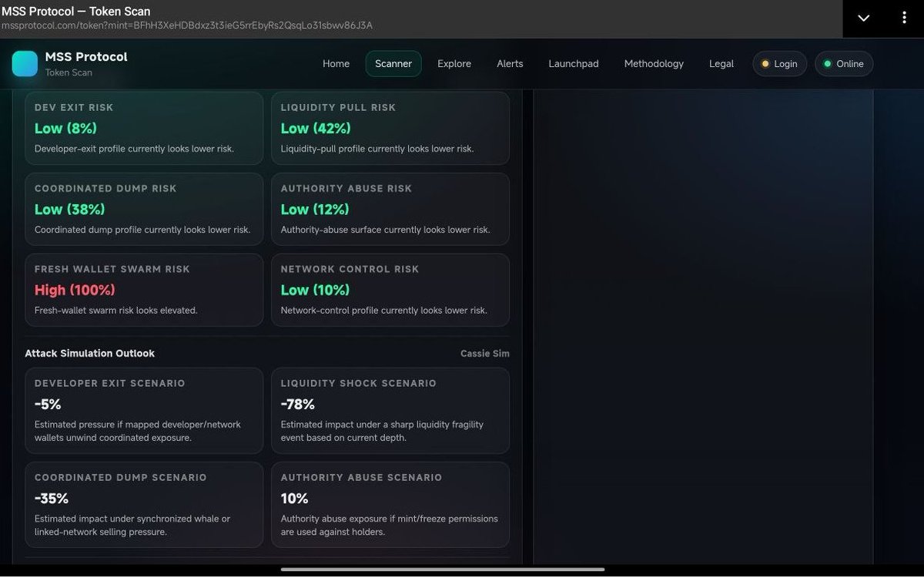Screen dimensions: 924x578
Task: Open the Liquidity Shock Scenario card
Action: [x=390, y=411]
